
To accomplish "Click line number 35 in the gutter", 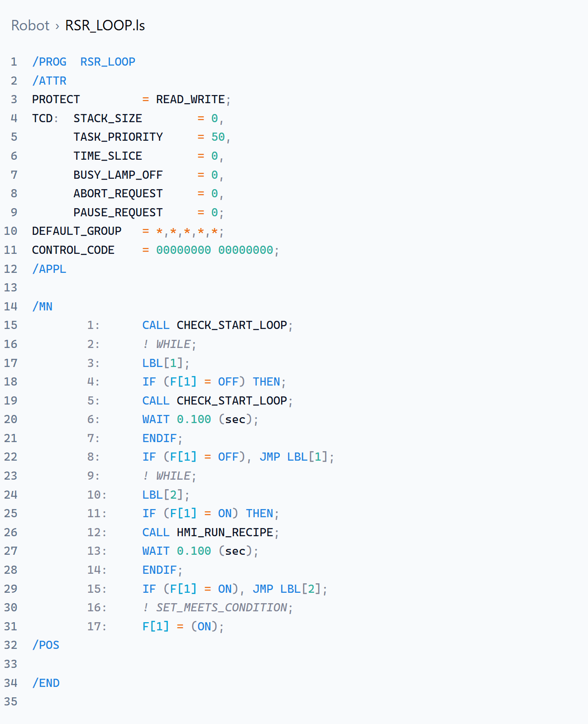I will (10, 702).
